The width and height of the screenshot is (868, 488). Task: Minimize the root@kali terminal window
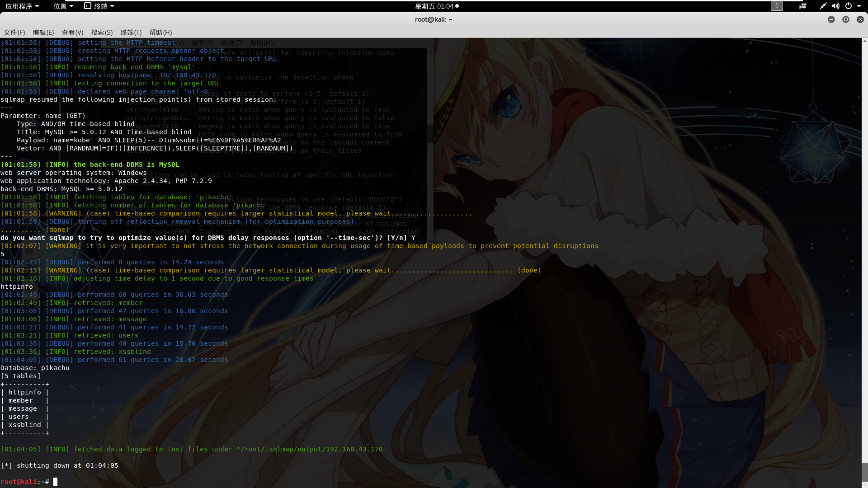tap(831, 19)
